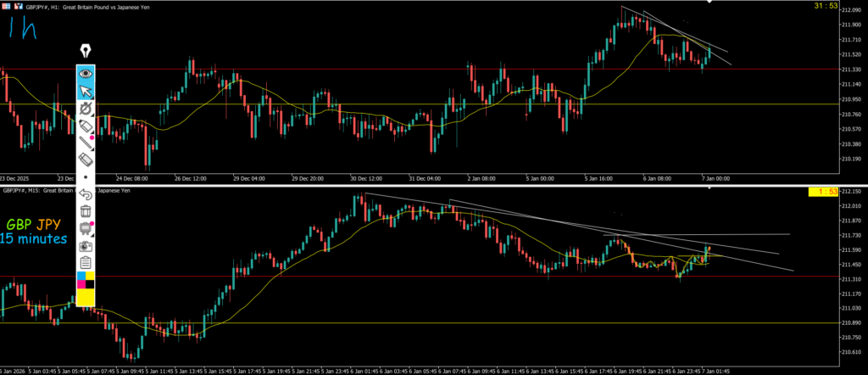This screenshot has width=868, height=375.
Task: Click the trash can to clear drawings
Action: (x=86, y=211)
